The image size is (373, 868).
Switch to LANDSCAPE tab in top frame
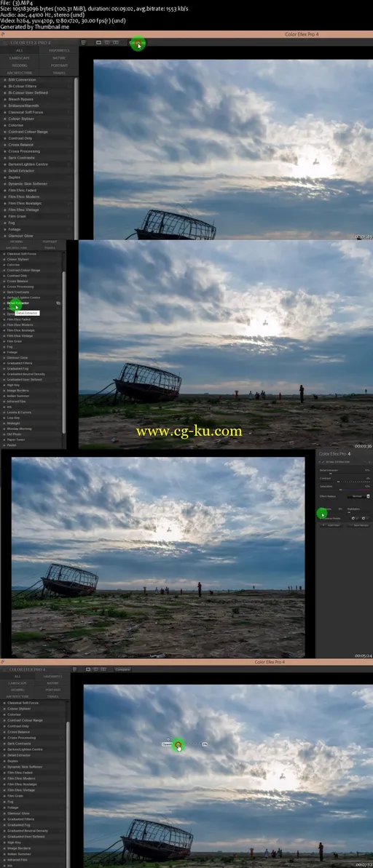pyautogui.click(x=20, y=57)
